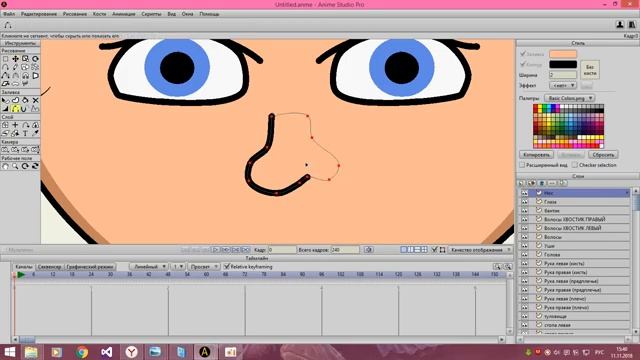Open the Basic Colors.png palette dropdown
The height and width of the screenshot is (360, 640).
(569, 98)
